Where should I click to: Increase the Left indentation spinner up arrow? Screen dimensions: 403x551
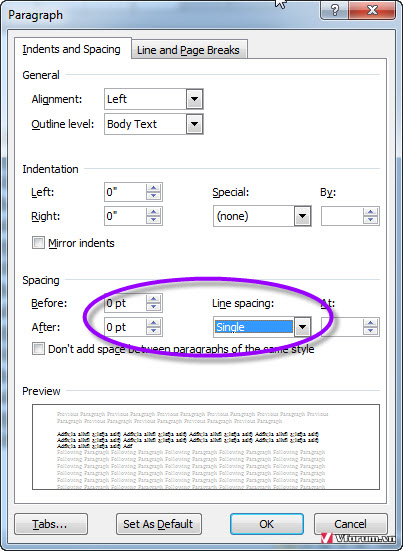point(154,188)
